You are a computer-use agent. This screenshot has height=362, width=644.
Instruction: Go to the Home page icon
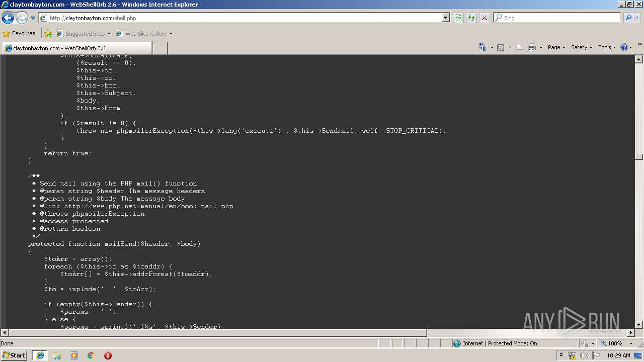coord(482,47)
